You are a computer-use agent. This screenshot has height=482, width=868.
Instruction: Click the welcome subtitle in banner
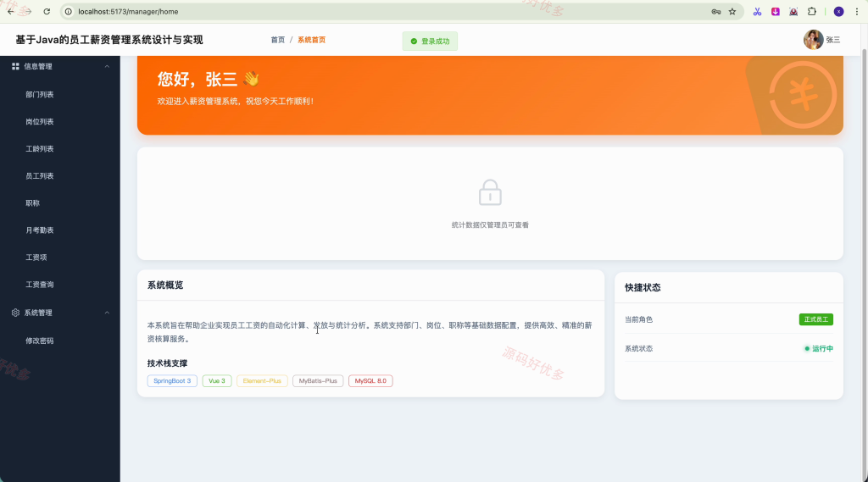pyautogui.click(x=236, y=102)
